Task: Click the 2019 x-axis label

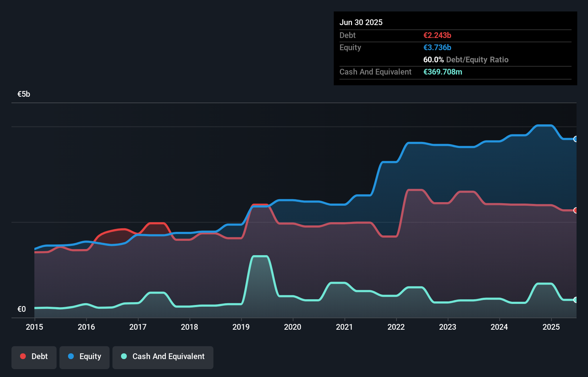Action: tap(241, 327)
